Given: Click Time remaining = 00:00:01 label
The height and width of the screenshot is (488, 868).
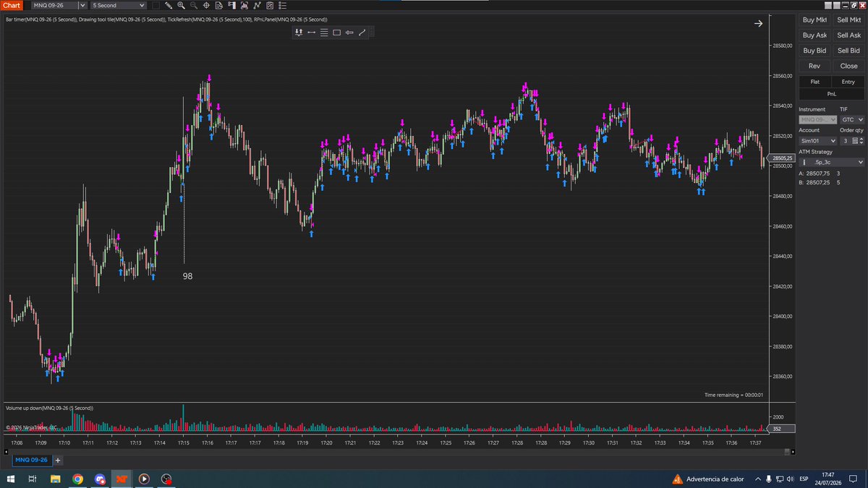Looking at the screenshot, I should point(733,395).
